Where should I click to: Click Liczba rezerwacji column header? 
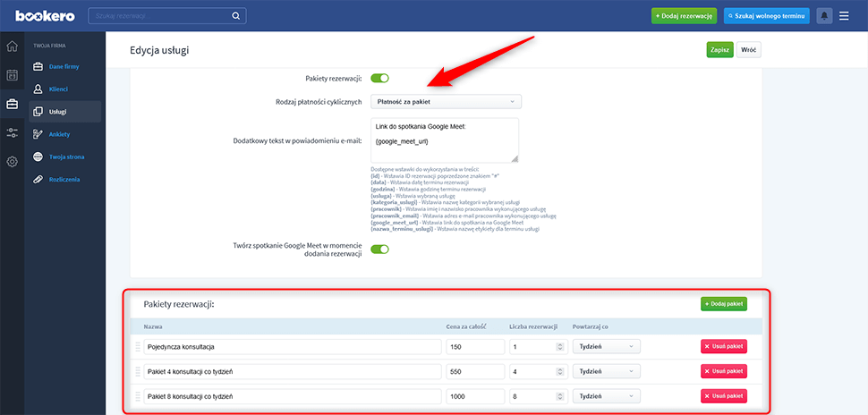(x=533, y=326)
